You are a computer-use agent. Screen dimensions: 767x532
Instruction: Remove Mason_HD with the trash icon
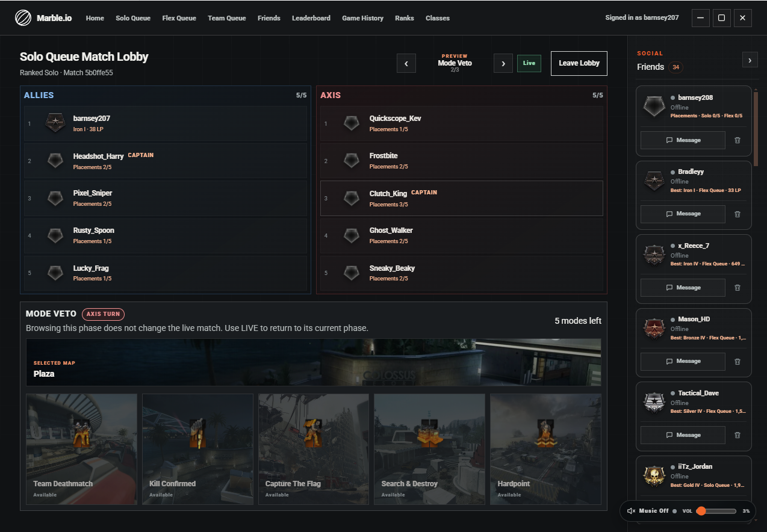click(x=737, y=361)
